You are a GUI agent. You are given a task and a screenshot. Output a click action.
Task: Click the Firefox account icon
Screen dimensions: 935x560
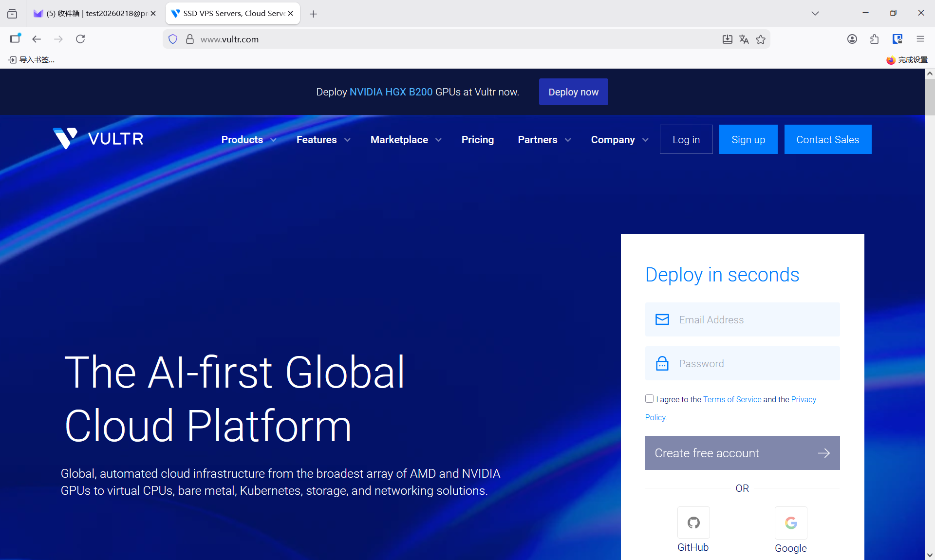852,39
